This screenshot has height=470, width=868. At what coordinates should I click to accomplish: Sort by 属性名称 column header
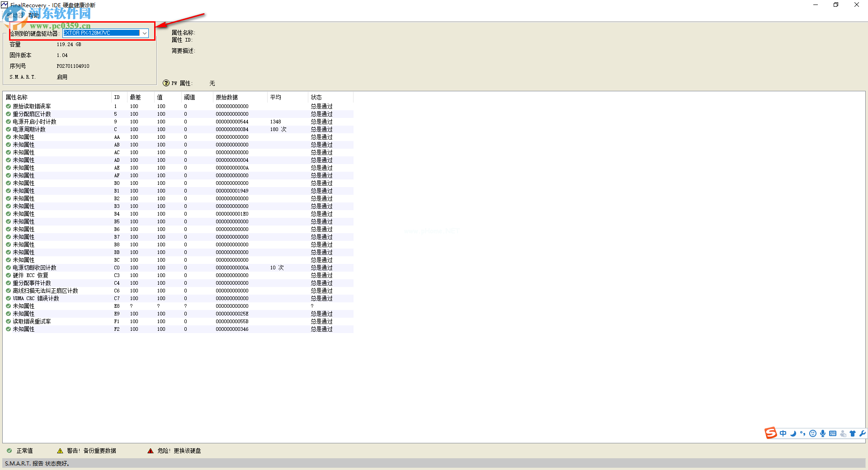point(57,97)
